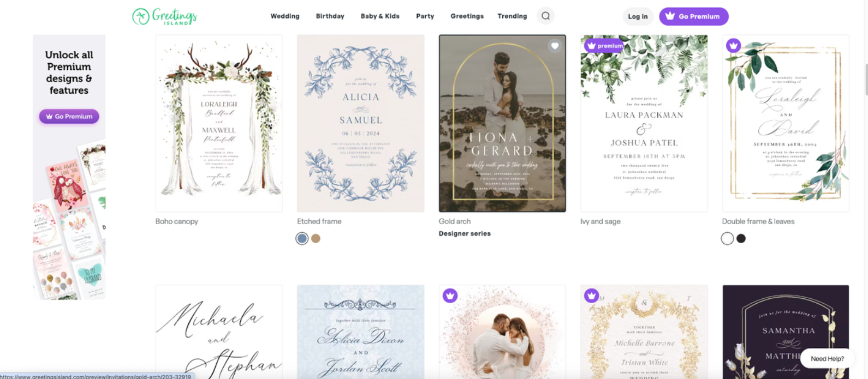Click the Boho canopy title link
Screen dimensions: 868x379
pos(177,221)
